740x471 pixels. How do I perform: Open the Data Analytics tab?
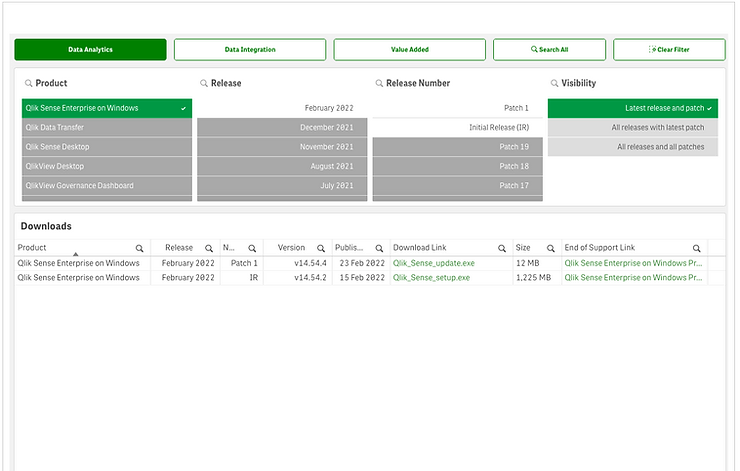90,50
